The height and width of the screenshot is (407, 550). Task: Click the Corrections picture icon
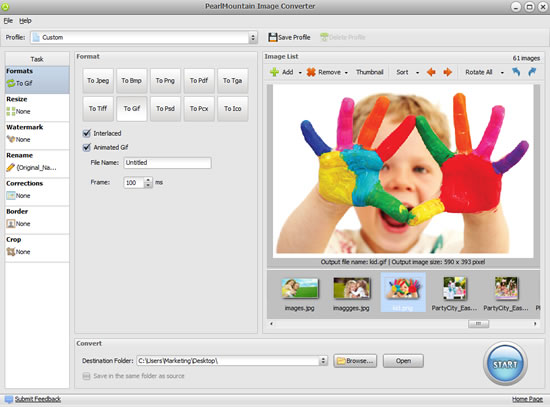pos(11,196)
